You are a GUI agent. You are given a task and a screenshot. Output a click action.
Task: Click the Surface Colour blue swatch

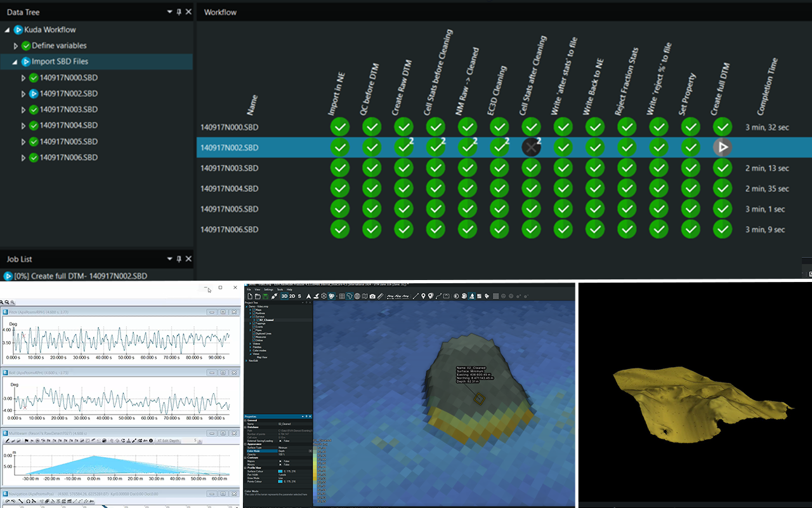tap(280, 471)
